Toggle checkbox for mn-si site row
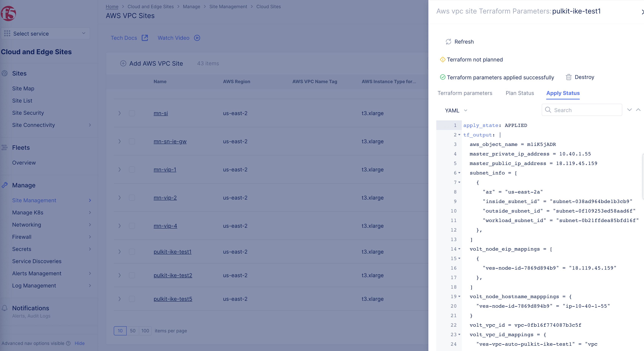This screenshot has height=351, width=644. tap(132, 113)
